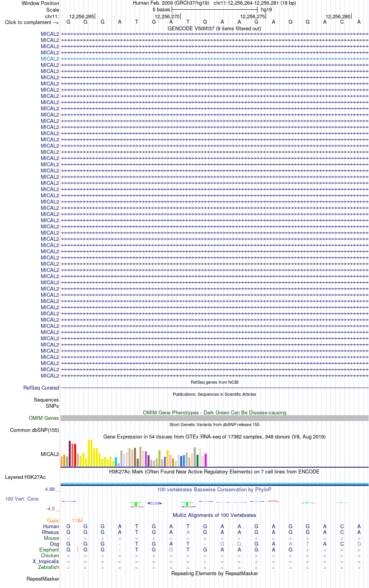Open Common dbSNP(155) track label
This screenshot has height=588, width=369.
(35, 430)
